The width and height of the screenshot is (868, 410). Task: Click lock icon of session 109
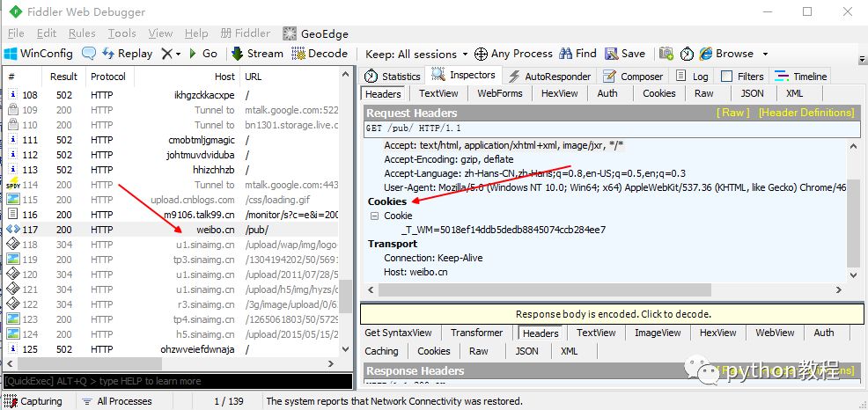[13, 110]
